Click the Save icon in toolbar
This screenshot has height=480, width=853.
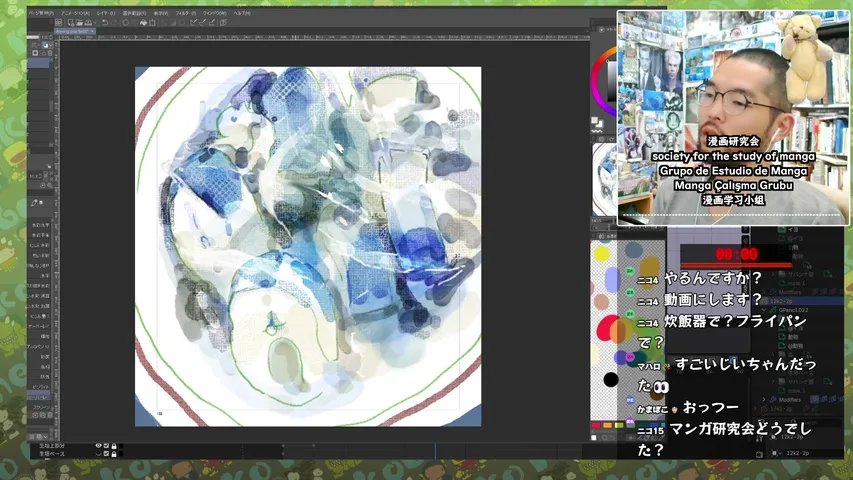click(x=88, y=23)
